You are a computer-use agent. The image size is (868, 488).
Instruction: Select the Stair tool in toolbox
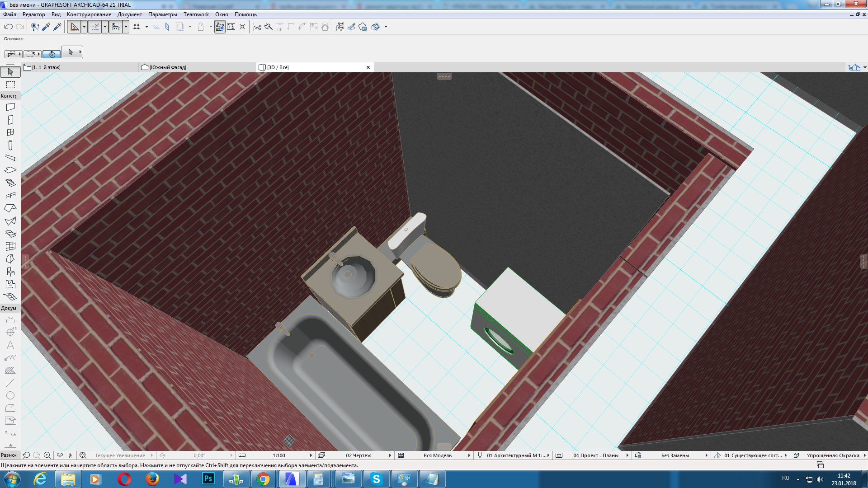point(10,183)
